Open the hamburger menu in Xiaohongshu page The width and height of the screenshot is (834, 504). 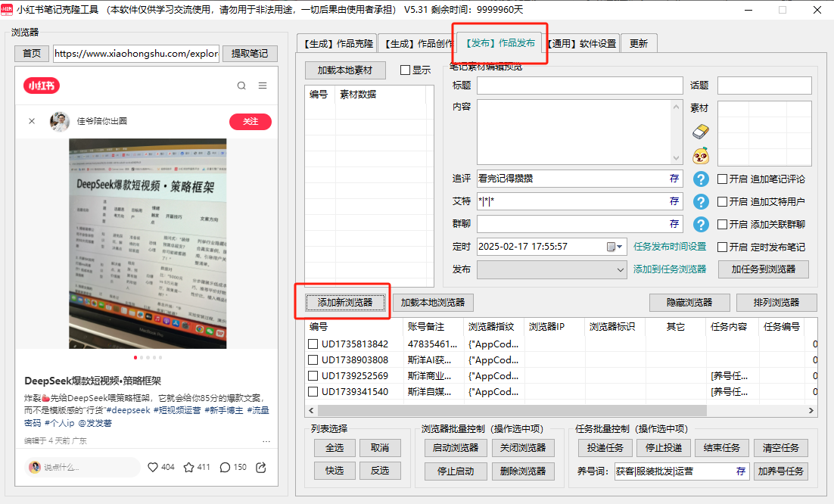coord(263,86)
